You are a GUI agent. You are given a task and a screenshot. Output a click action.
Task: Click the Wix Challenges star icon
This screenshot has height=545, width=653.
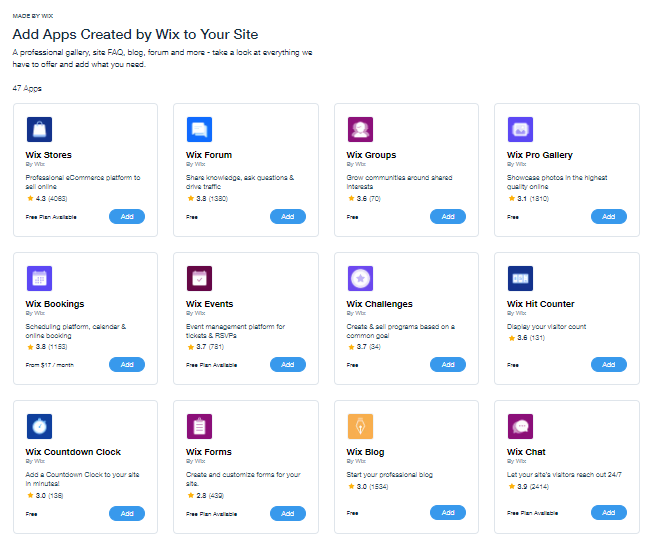click(360, 278)
